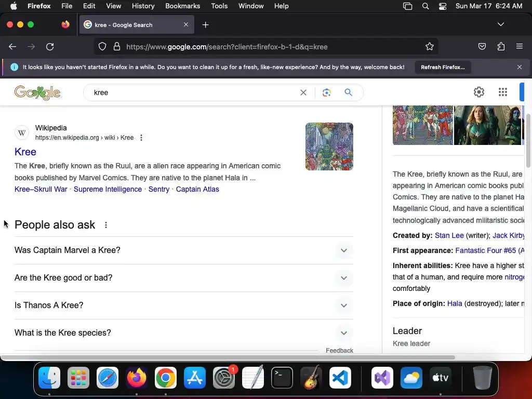Image resolution: width=532 pixels, height=399 pixels.
Task: Open the Hala place of origin link
Action: [454, 303]
